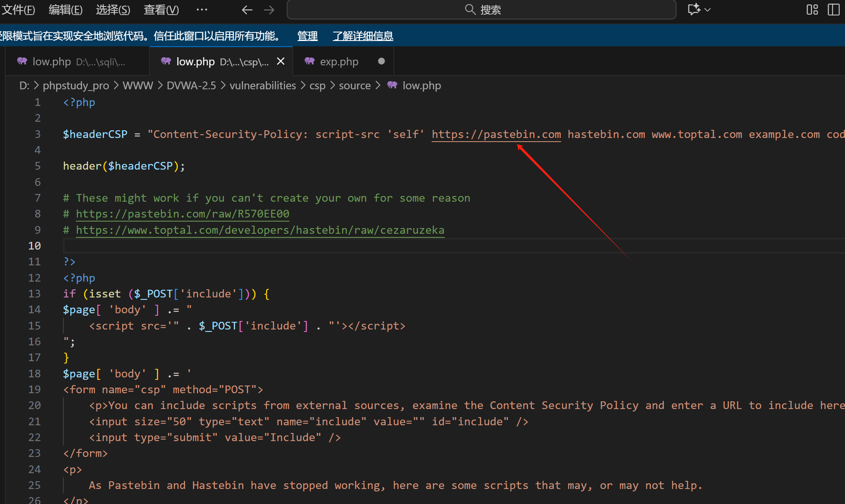Viewport: 845px width, 504px height.
Task: Click the magnifier icon in search box
Action: (x=470, y=9)
